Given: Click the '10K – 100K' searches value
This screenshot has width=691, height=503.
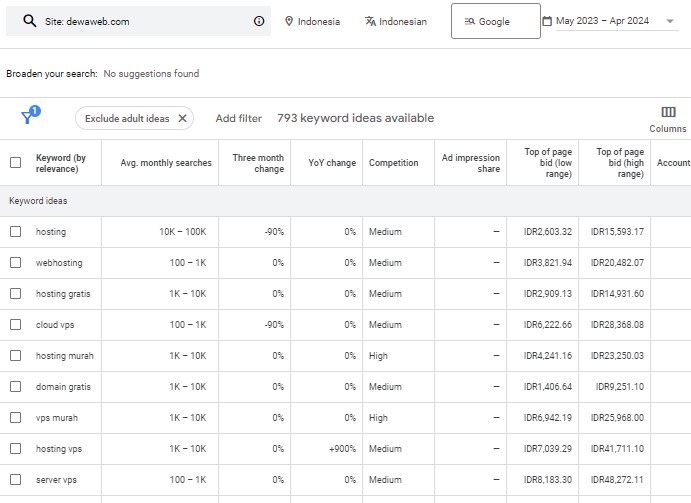Looking at the screenshot, I should [x=182, y=232].
